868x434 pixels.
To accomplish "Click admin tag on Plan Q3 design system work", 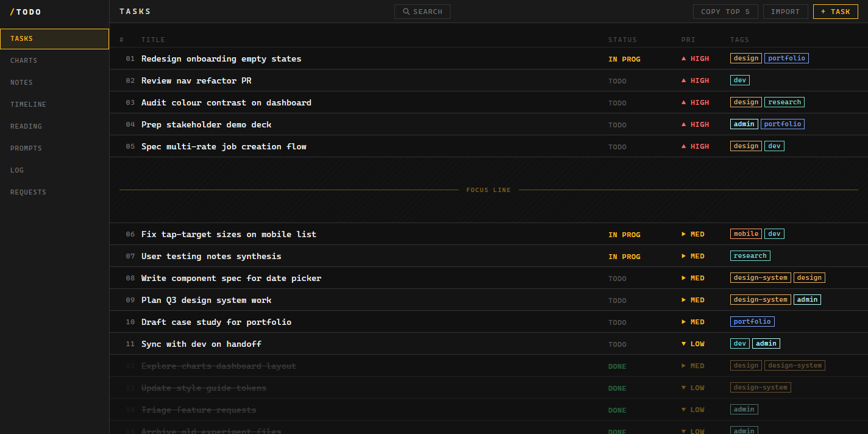I will point(807,300).
